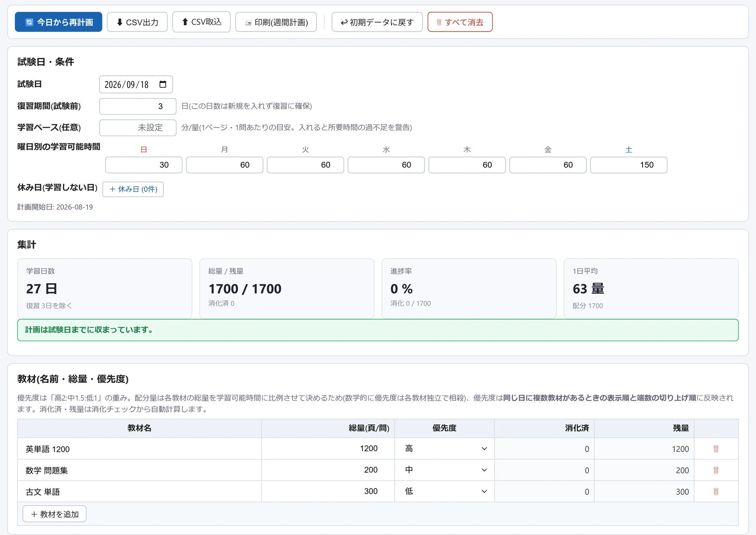Delete the 古文 単語 row trash icon
The image size is (756, 535).
pos(716,491)
